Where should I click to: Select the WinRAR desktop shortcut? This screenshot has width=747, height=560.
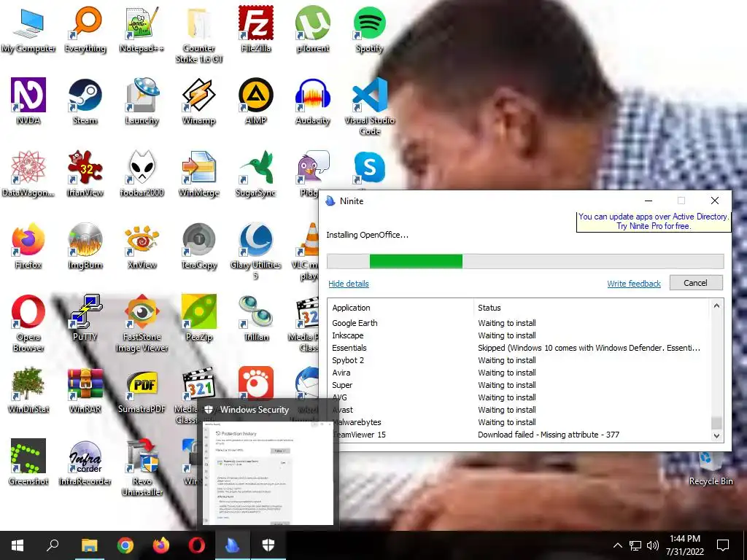tap(85, 390)
